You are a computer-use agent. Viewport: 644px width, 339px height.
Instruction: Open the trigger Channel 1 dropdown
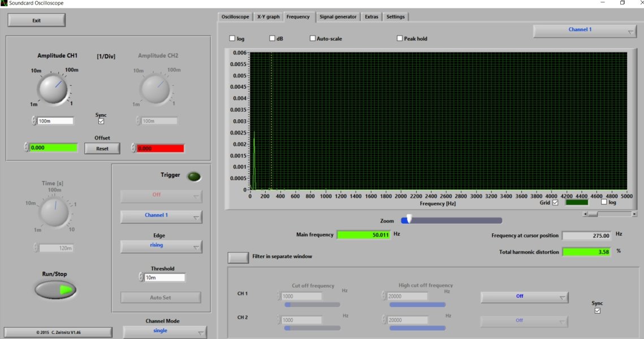coord(161,217)
